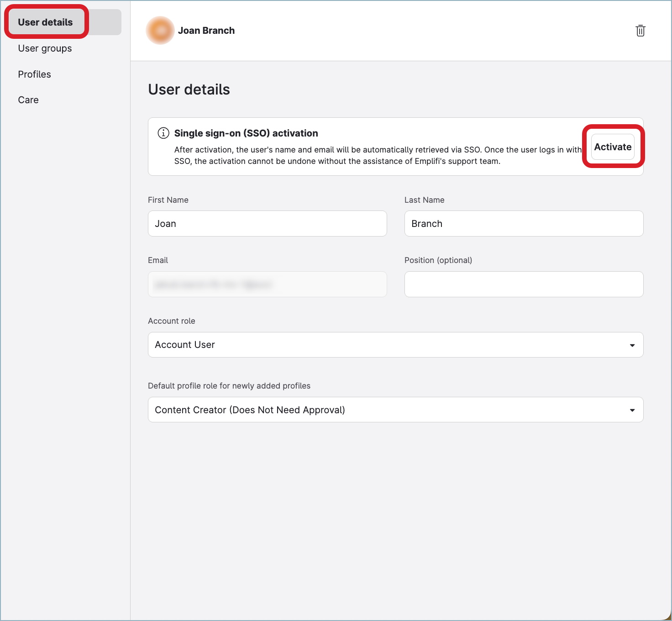
Task: Click the SSO info circle icon
Action: coord(163,133)
